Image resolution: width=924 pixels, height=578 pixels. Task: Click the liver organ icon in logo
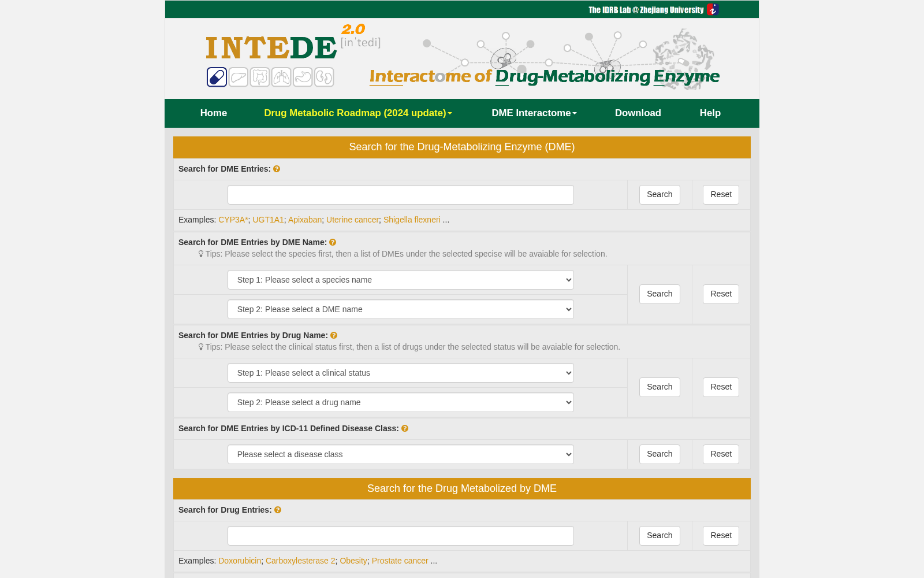[x=239, y=77]
